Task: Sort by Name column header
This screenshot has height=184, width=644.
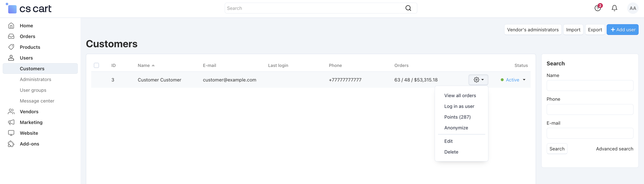Action: (146, 65)
